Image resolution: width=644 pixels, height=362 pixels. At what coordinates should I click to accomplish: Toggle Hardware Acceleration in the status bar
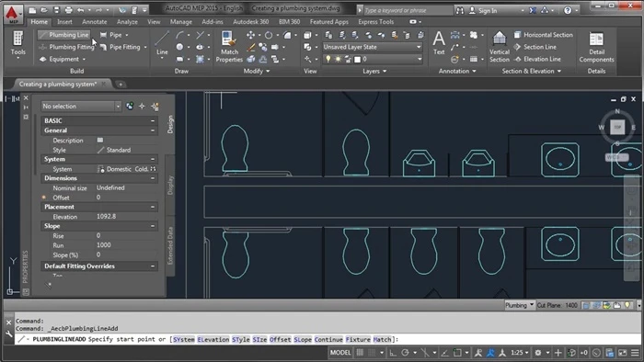tap(596, 353)
